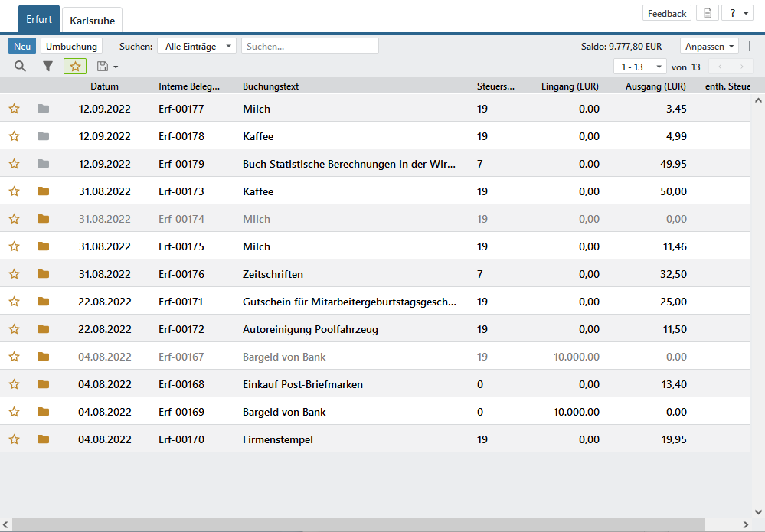Screen dimensions: 765x532
Task: Open the question mark help menu
Action: (737, 14)
